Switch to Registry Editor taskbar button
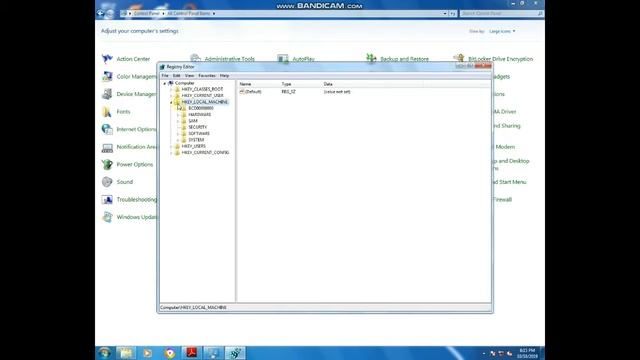The height and width of the screenshot is (360, 640). (x=236, y=353)
